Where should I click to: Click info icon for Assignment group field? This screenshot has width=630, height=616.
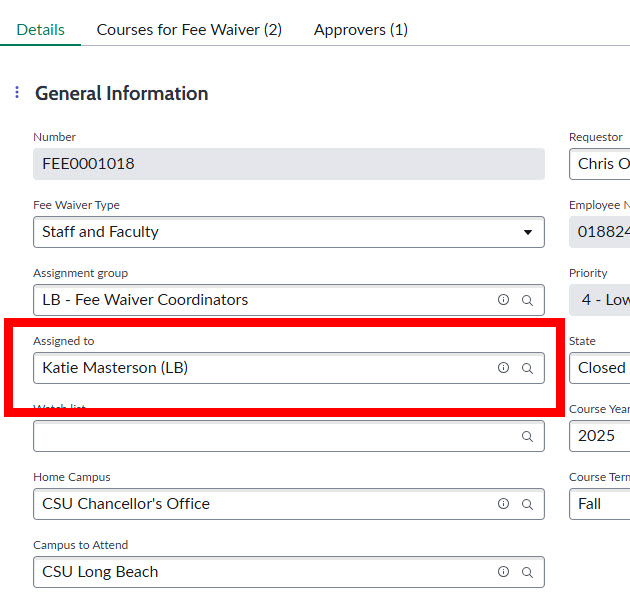503,300
